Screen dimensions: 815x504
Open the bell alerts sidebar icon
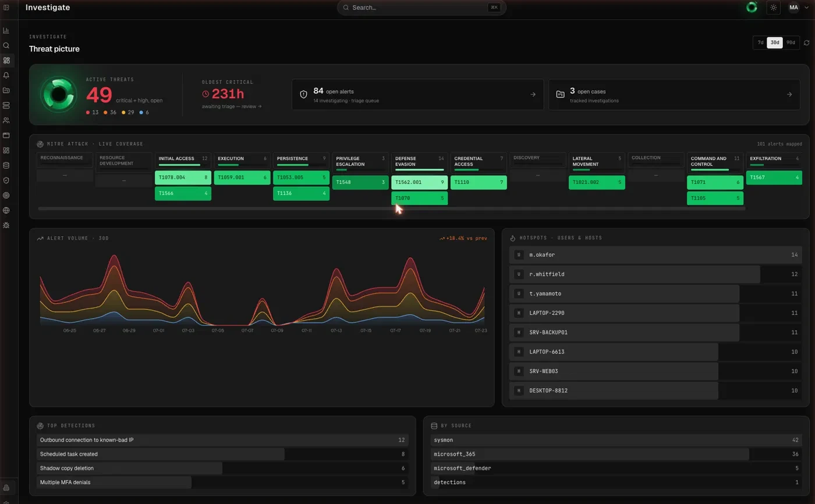coord(6,75)
